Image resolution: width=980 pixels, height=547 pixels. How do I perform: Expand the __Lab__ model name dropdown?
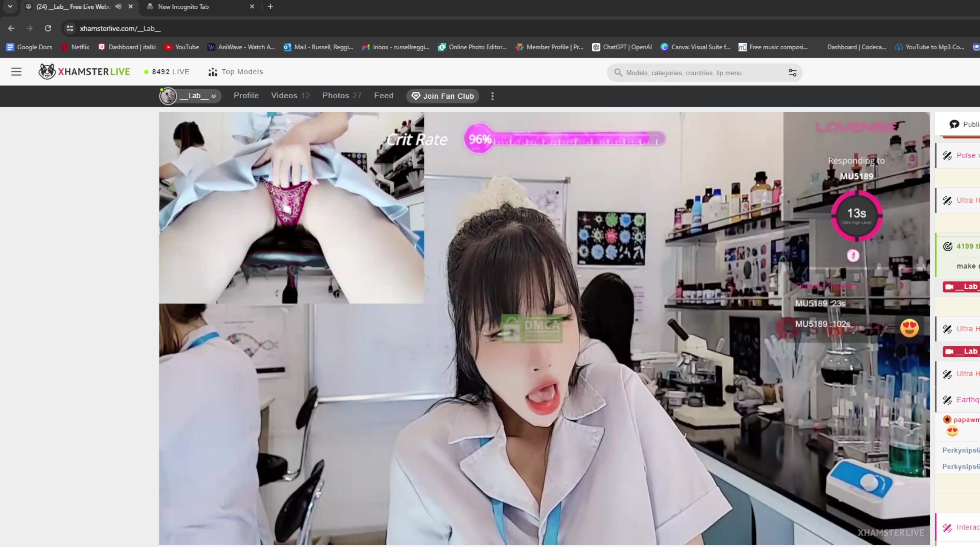(213, 96)
